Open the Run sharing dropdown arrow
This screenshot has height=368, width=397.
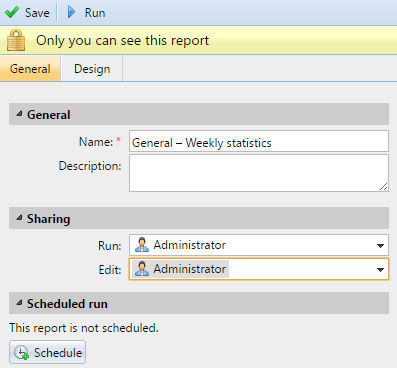tap(380, 246)
